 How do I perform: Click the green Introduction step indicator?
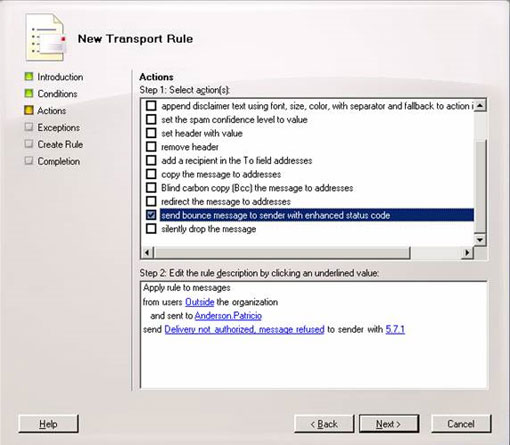[x=29, y=76]
